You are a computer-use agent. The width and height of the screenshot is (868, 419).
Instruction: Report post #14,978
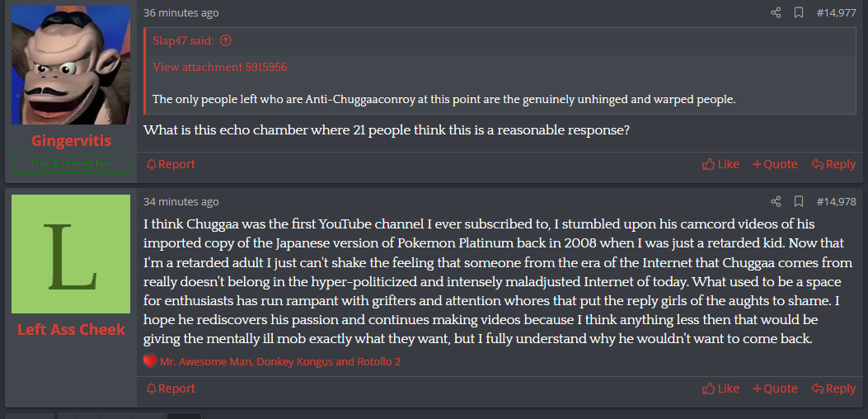(x=171, y=388)
